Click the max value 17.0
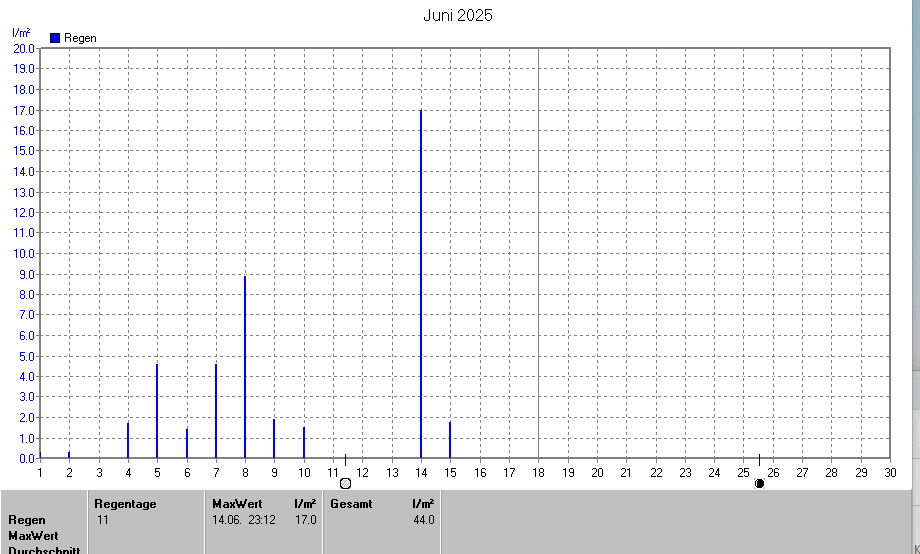Screen dimensions: 920x554 (306, 520)
